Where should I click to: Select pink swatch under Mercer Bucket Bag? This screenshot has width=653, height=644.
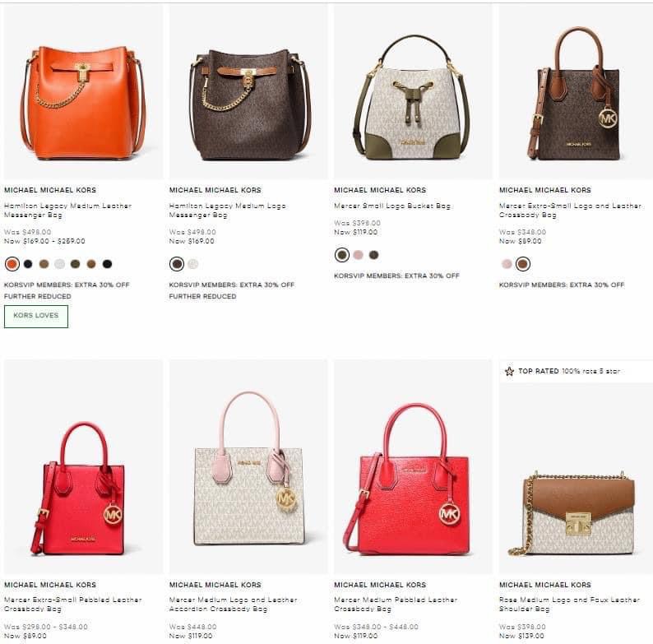(358, 255)
